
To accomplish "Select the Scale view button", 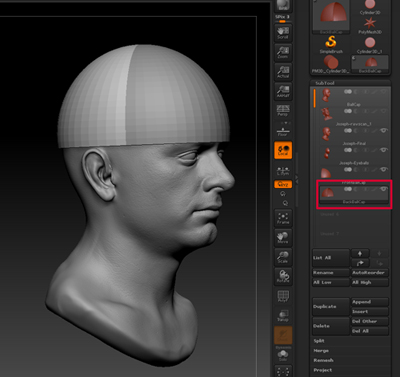I will tap(283, 257).
